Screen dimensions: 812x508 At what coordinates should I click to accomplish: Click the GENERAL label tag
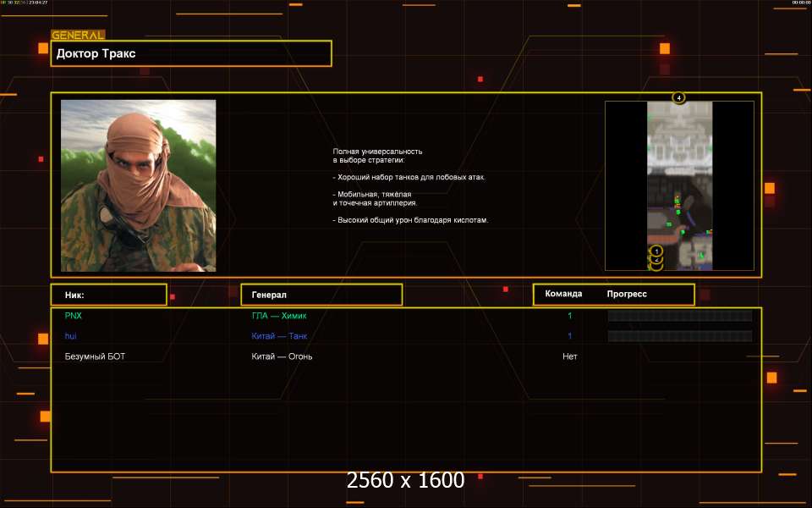coord(78,36)
